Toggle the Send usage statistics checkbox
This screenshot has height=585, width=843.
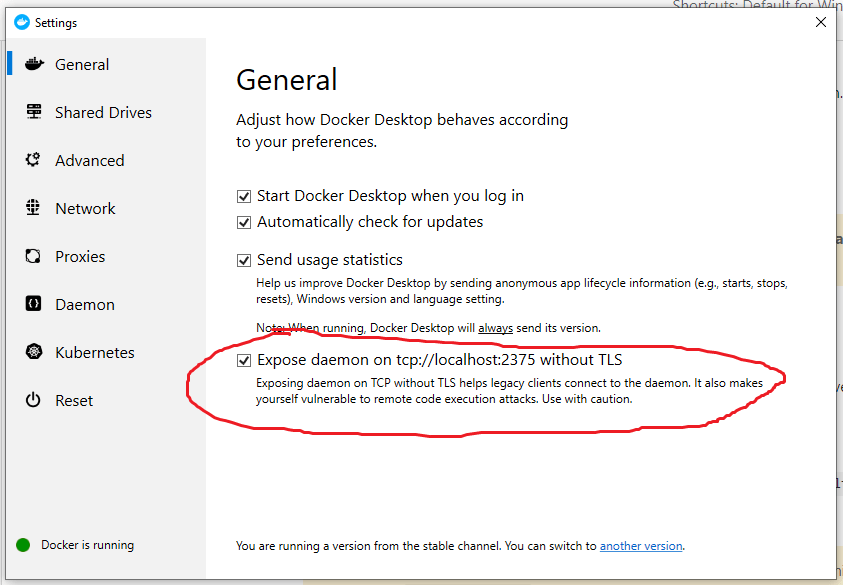coord(244,260)
